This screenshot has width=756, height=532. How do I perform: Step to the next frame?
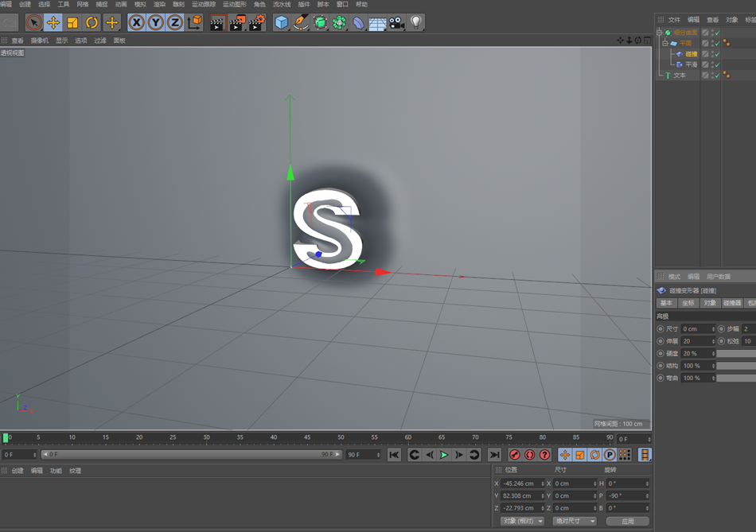pos(459,455)
